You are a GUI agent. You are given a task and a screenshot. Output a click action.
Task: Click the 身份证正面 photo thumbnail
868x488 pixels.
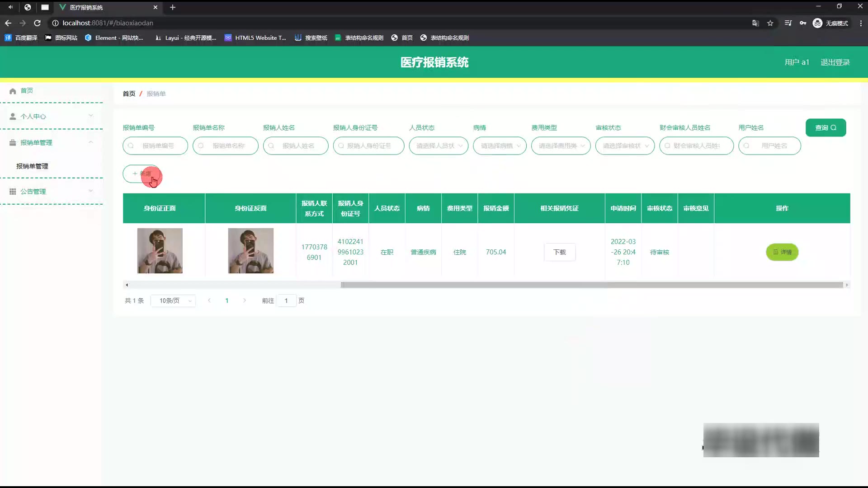click(160, 251)
